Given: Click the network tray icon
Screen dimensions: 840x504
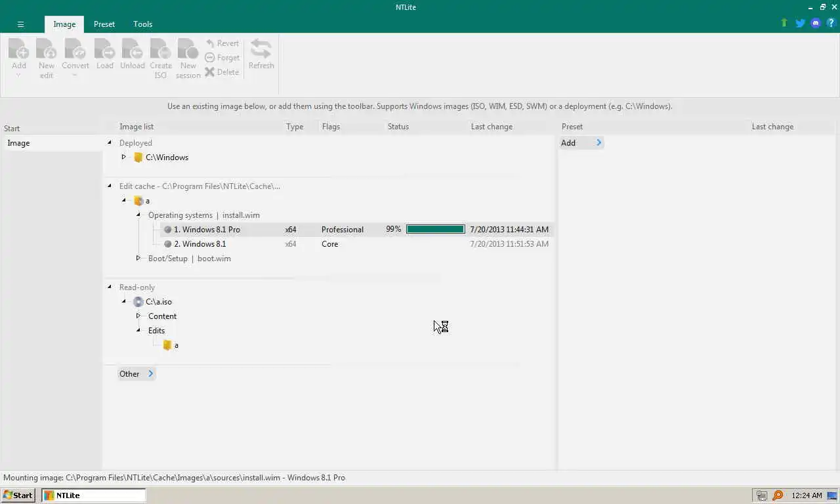Looking at the screenshot, I should point(762,495).
